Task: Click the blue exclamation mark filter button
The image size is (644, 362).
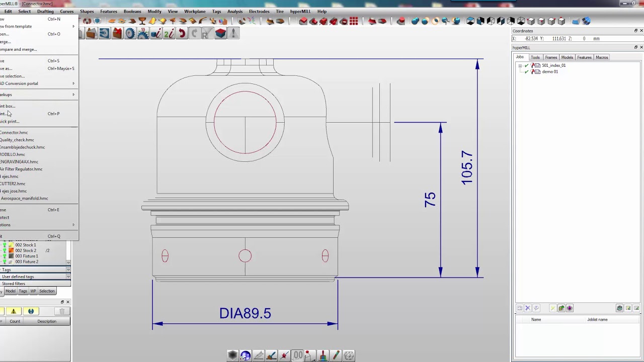Action: click(31, 311)
